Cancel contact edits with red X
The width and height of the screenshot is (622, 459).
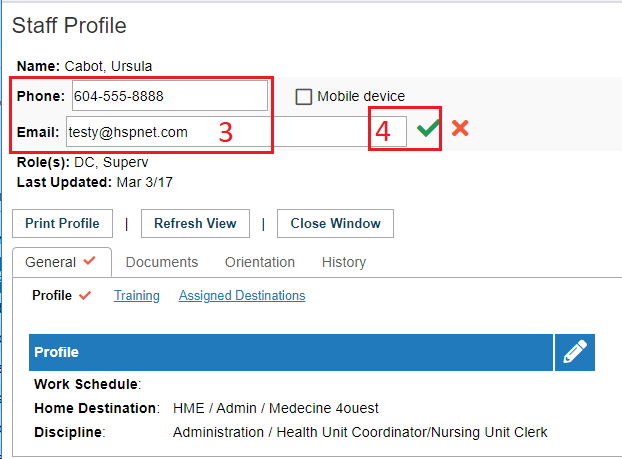coord(460,128)
